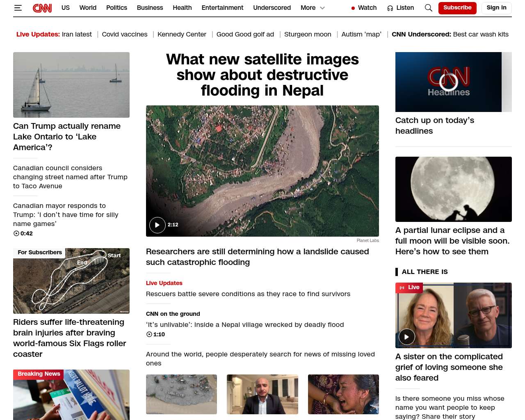525x420 pixels.
Task: Open Watch link in header
Action: click(367, 8)
